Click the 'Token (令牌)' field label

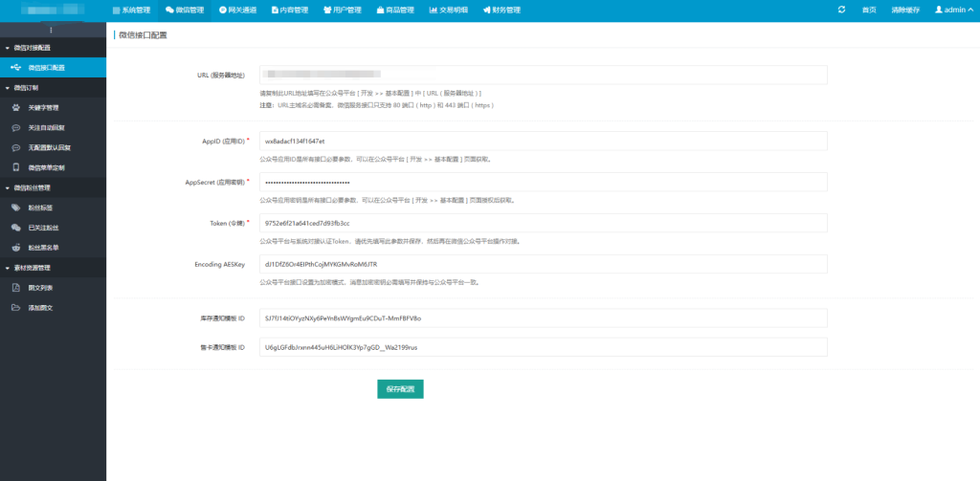click(227, 224)
